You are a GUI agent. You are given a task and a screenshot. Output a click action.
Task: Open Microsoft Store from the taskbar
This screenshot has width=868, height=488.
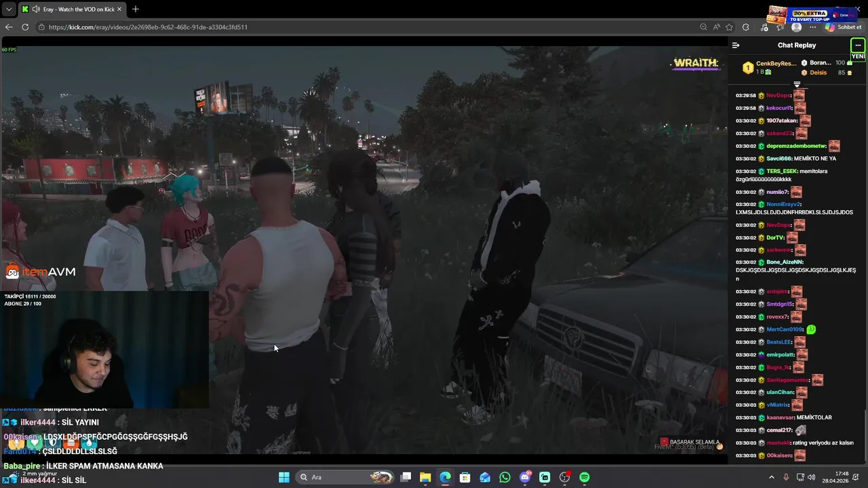(x=465, y=477)
